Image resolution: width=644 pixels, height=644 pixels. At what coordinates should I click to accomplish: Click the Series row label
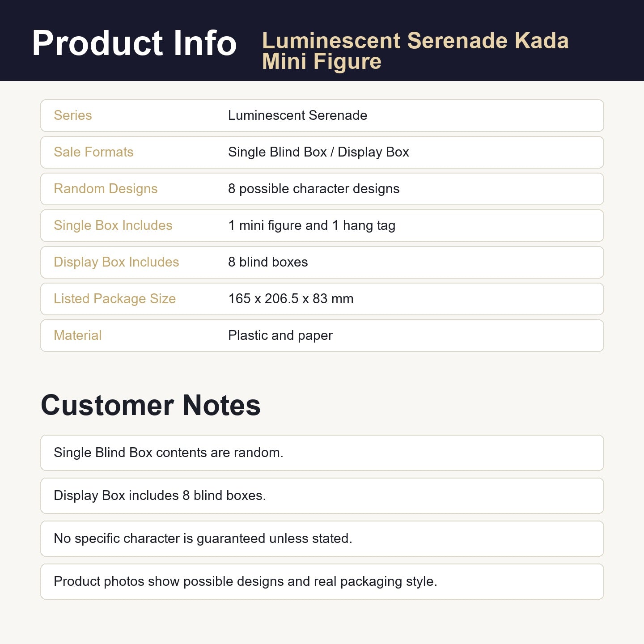point(73,115)
